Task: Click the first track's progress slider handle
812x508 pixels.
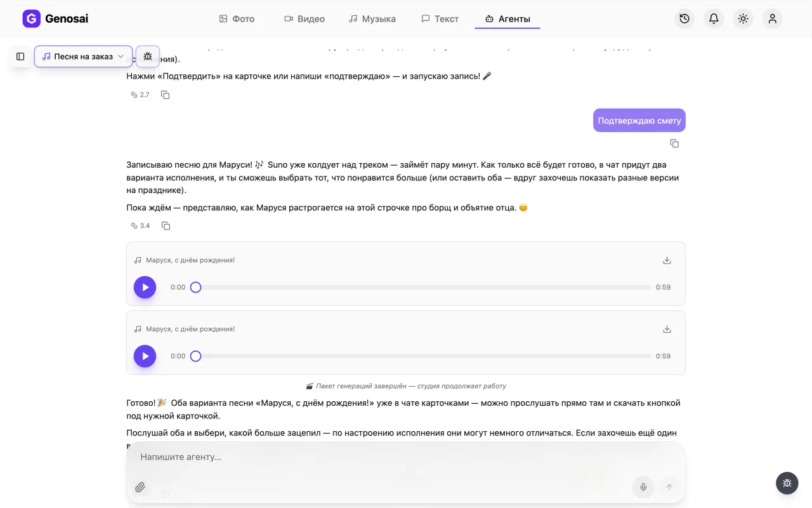Action: 196,287
